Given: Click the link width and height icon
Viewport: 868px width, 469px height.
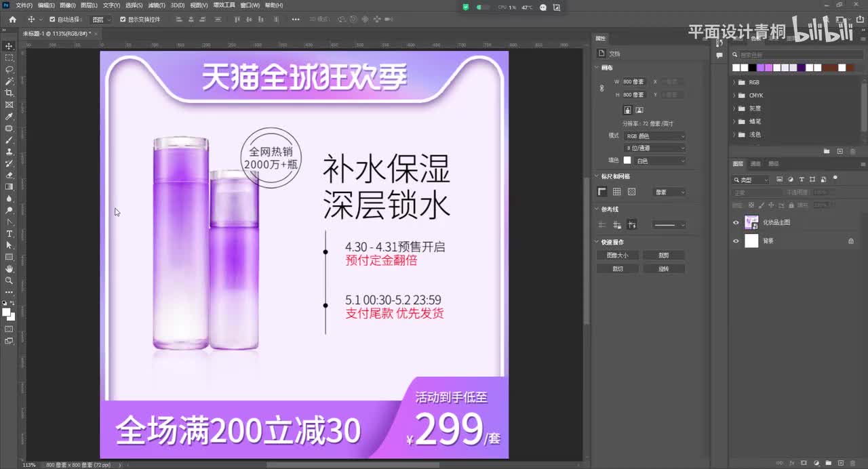Looking at the screenshot, I should tap(601, 88).
